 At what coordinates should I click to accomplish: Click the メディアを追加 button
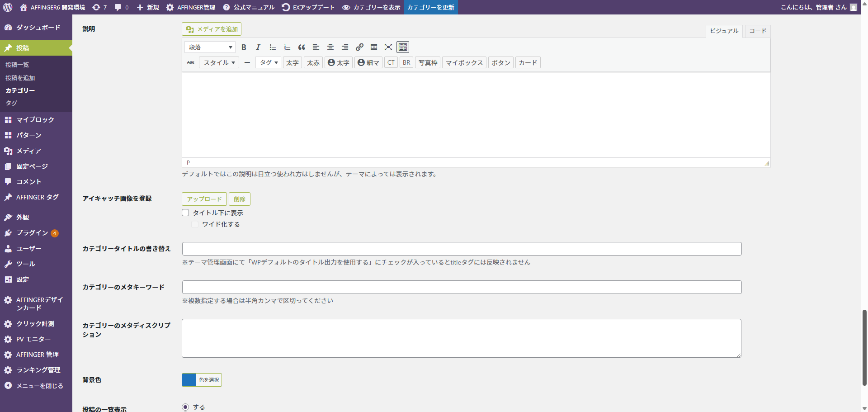[x=212, y=29]
